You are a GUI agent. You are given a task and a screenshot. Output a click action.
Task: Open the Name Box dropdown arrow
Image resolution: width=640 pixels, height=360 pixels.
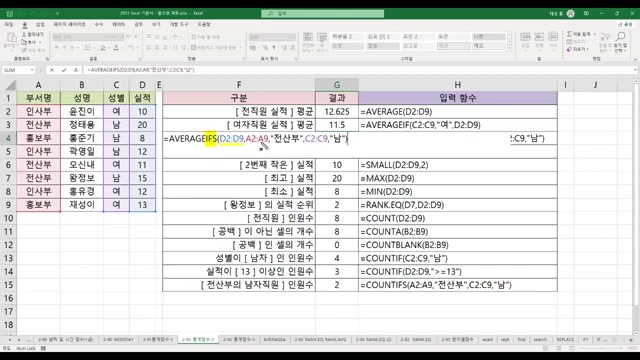(x=32, y=70)
